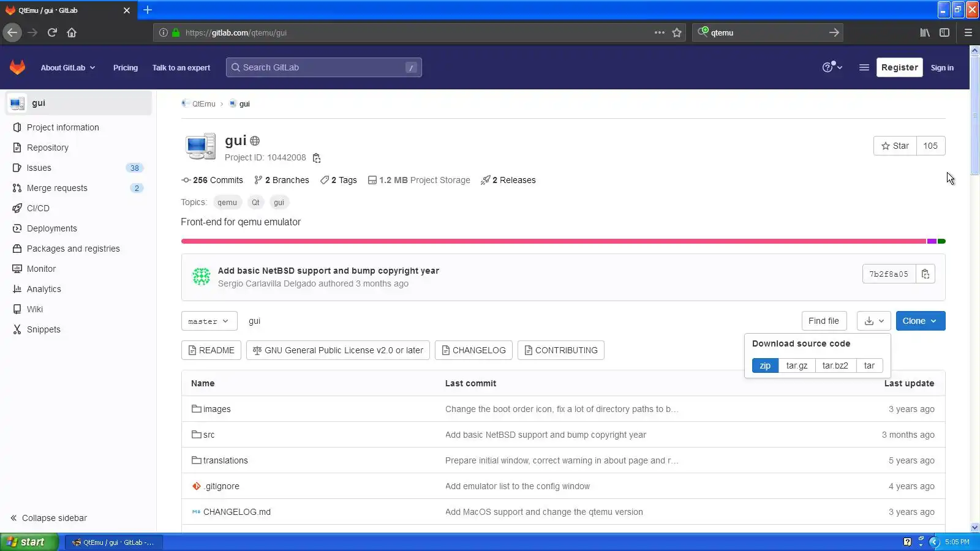View 2 Branches
The width and height of the screenshot is (980, 551).
point(282,180)
